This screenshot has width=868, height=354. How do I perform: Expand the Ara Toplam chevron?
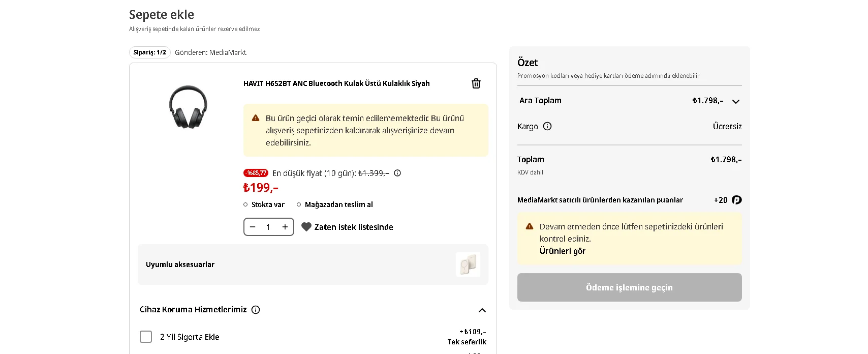pos(736,101)
